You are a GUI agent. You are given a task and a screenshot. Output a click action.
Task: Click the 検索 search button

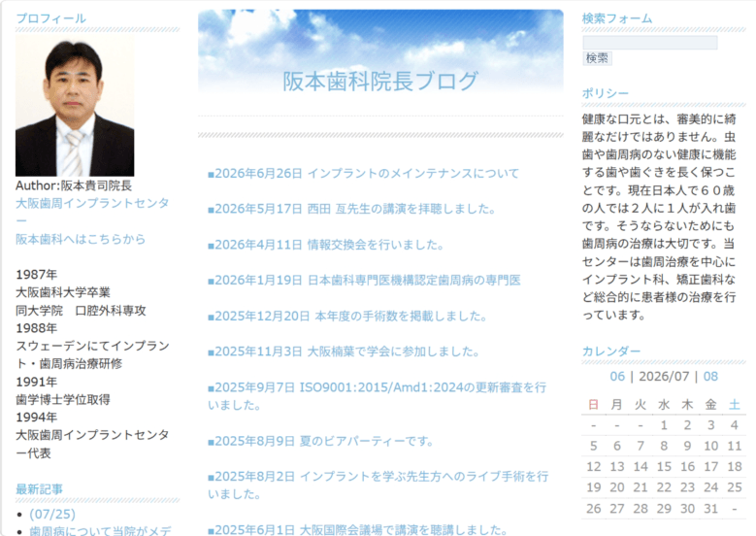pyautogui.click(x=597, y=58)
